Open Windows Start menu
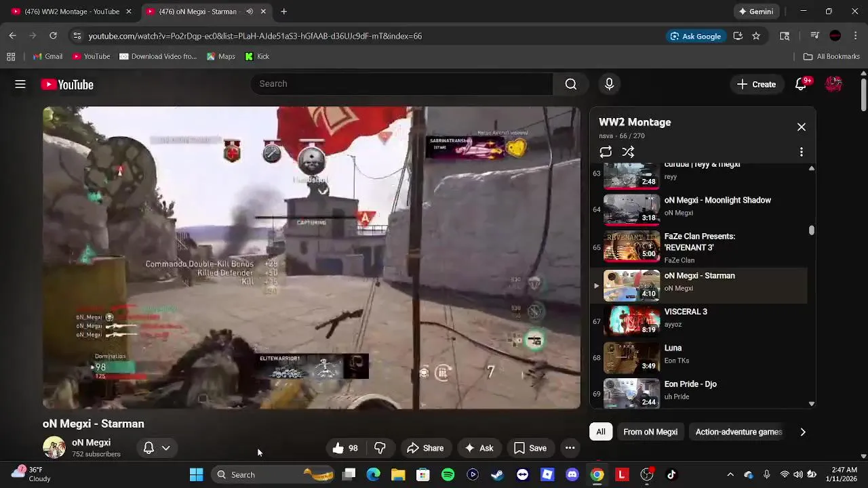Viewport: 868px width, 488px height. [196, 474]
